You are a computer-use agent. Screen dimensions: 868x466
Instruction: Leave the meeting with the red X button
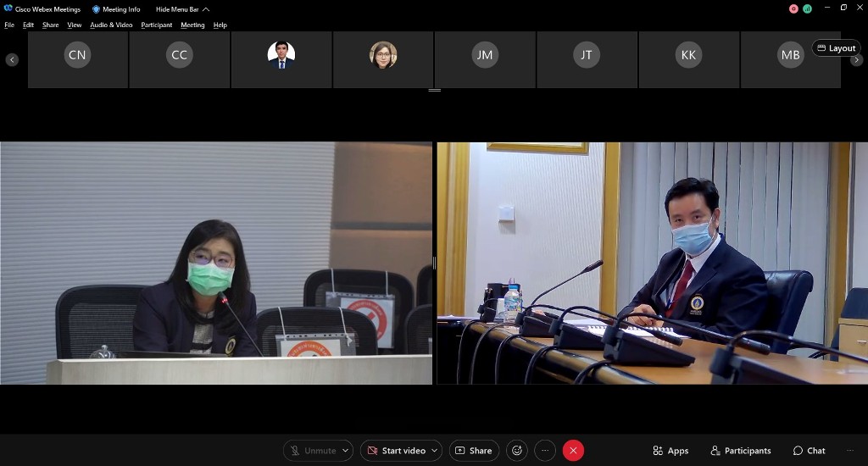pos(573,451)
